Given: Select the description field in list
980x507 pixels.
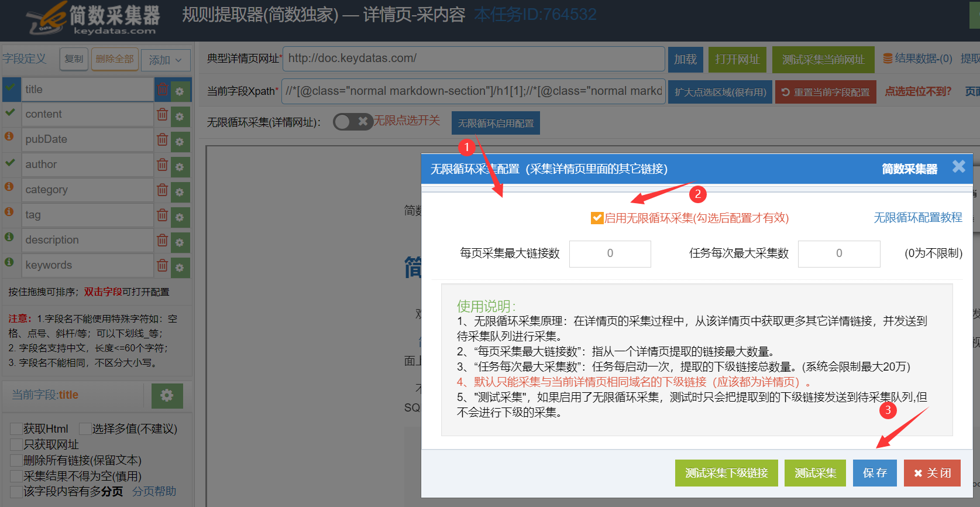Looking at the screenshot, I should [88, 240].
